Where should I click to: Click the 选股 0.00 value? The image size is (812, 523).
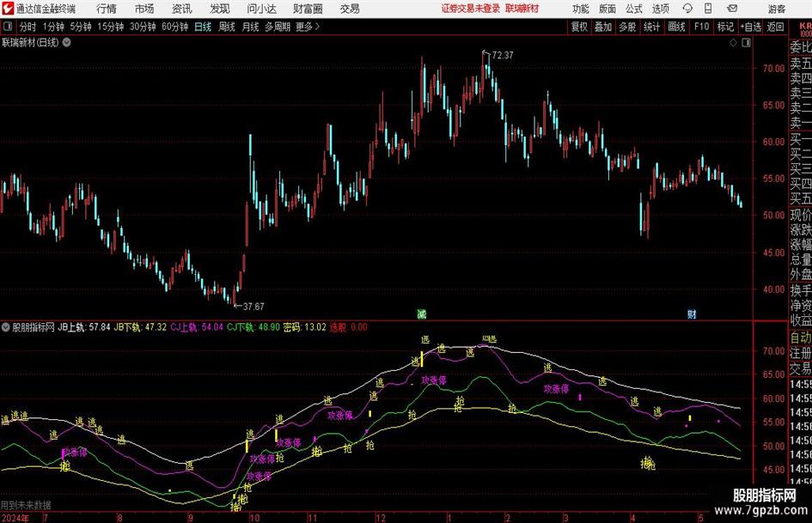349,327
